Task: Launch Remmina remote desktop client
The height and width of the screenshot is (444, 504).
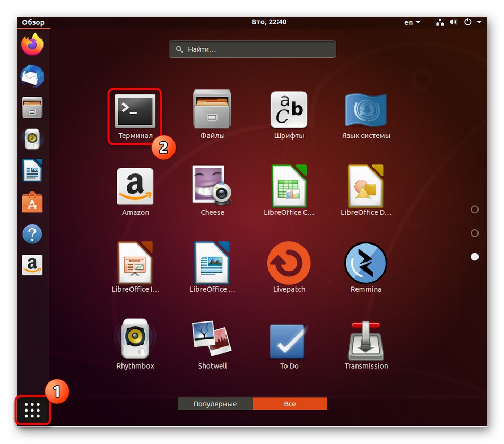Action: pyautogui.click(x=366, y=267)
